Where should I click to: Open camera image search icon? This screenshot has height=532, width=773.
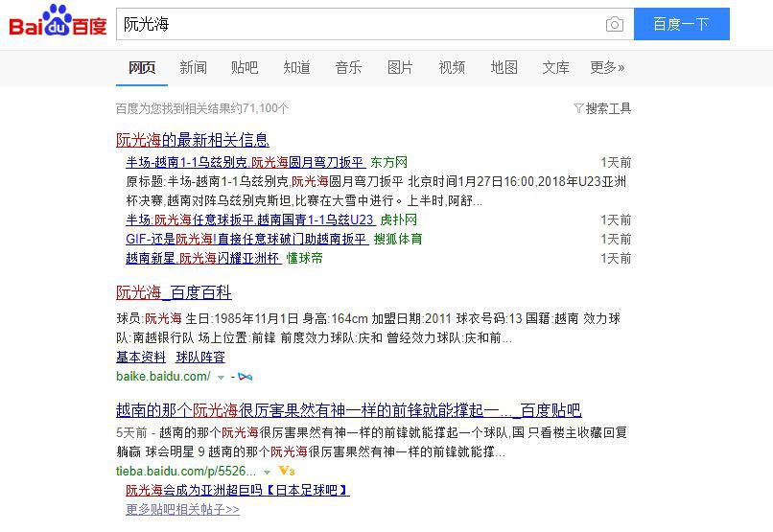click(x=614, y=24)
